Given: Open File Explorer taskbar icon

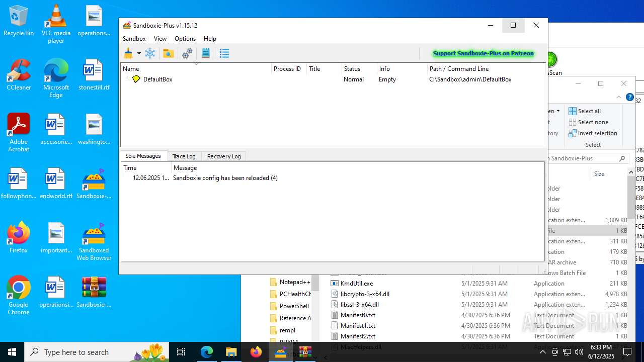Looking at the screenshot, I should 231,352.
